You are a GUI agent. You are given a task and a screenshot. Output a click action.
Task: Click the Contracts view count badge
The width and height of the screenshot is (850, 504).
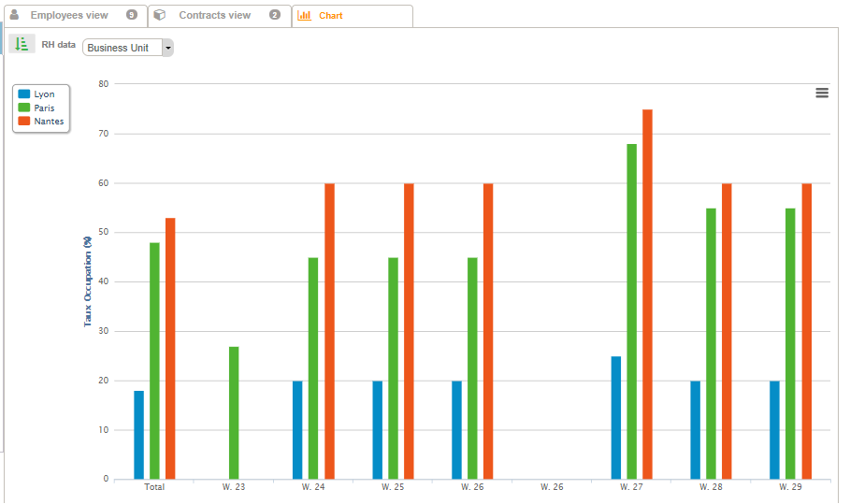click(x=274, y=15)
